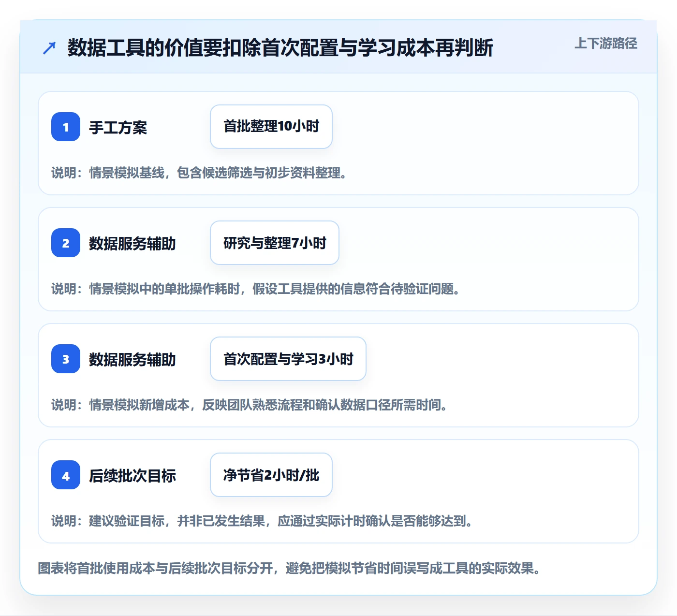Click the description starting with 建议验证目标
Viewport: 677px width, 616px height.
pos(262,521)
